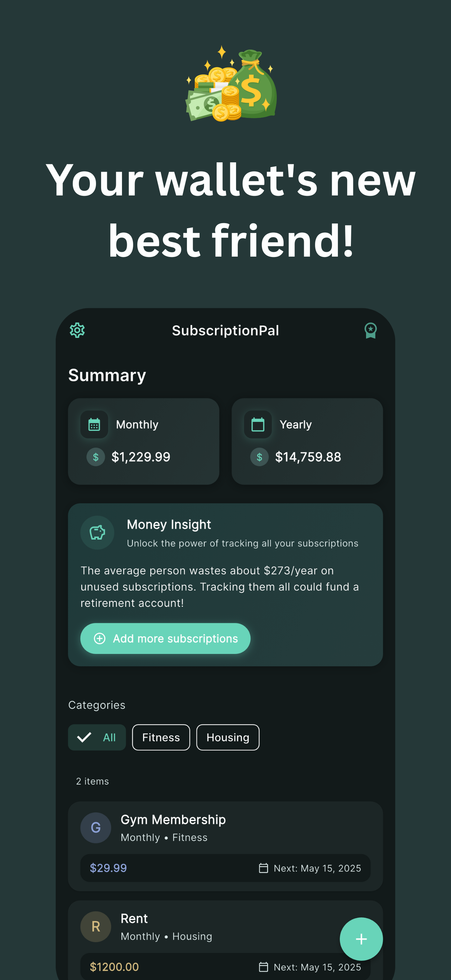Tap calendar icon next to Gym next date
Screen dimensions: 451x980
263,868
